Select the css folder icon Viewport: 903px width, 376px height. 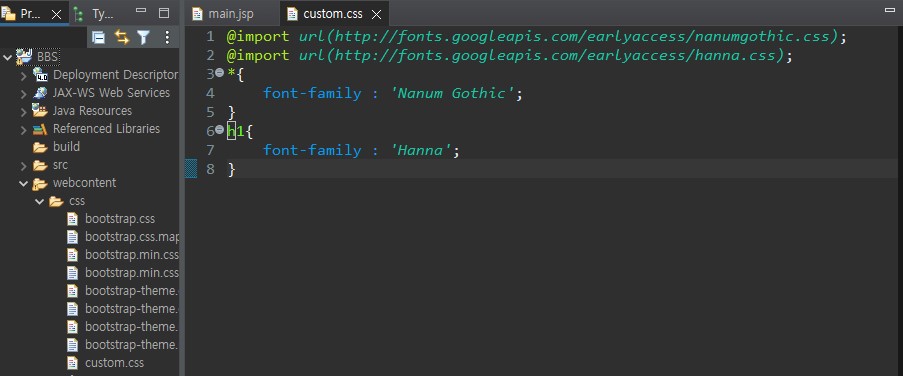click(x=56, y=202)
